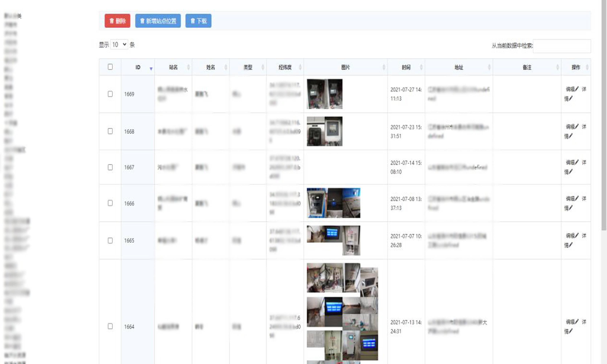Click the 2021-07-27 14:11:13 time cell

(x=406, y=94)
